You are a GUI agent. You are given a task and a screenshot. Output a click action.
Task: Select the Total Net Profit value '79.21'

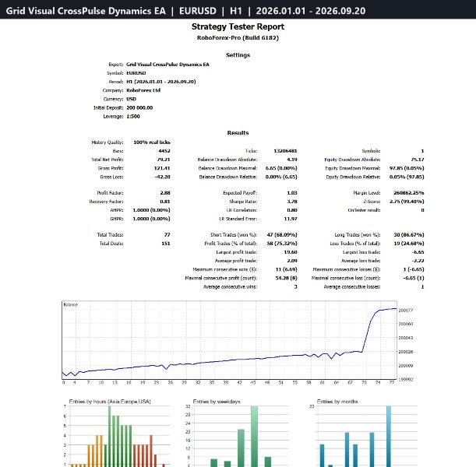pos(164,160)
